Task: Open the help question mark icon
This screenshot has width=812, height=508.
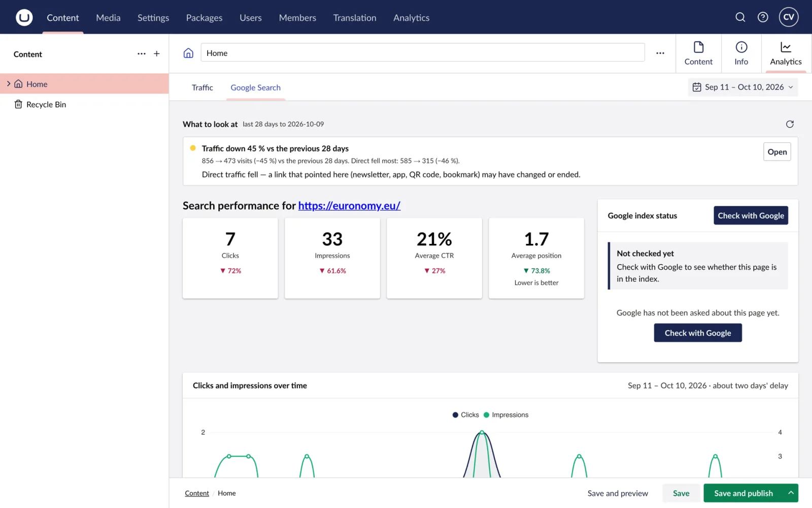Action: point(763,17)
